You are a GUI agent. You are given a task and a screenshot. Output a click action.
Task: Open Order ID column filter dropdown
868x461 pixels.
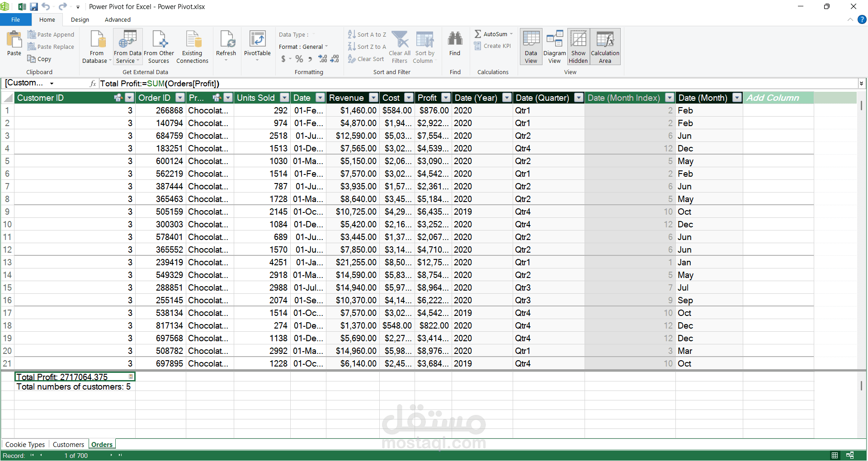coord(180,98)
